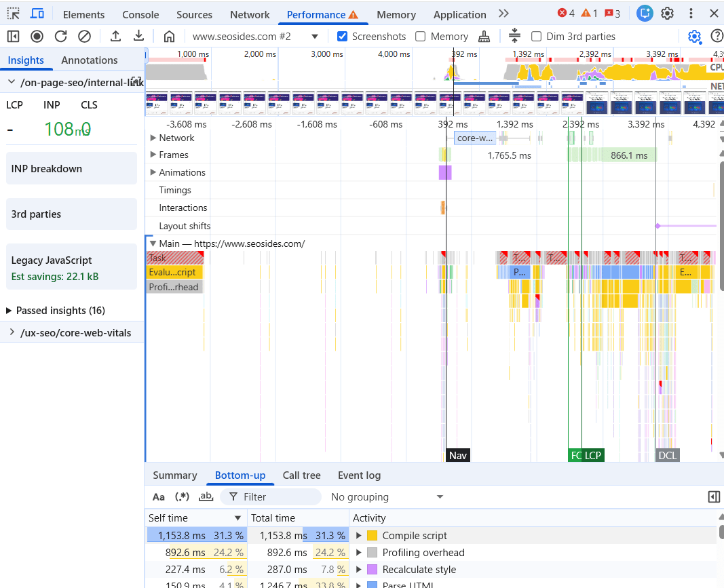Sort by the Self time column
Viewport: 724px width, 588px height.
point(196,518)
